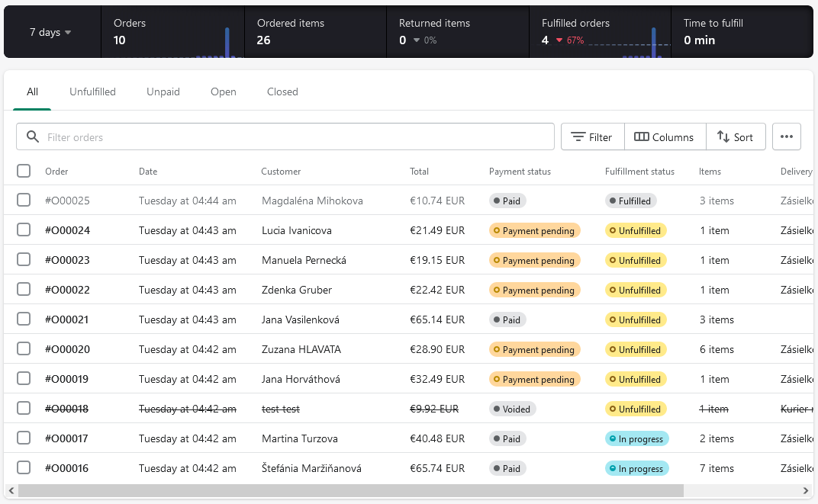
Task: Tick the select-all orders header checkbox
Action: click(x=24, y=171)
